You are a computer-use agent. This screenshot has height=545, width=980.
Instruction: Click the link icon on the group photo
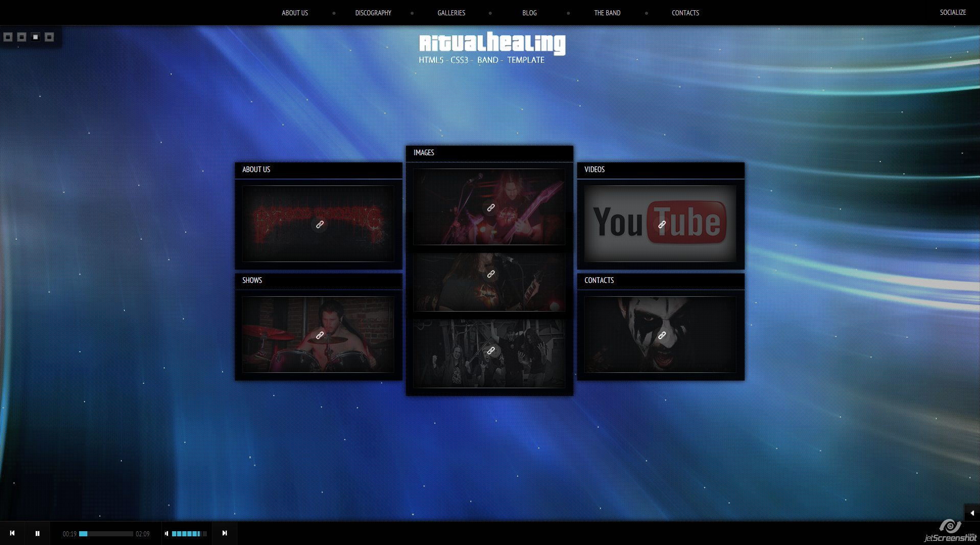pos(491,351)
